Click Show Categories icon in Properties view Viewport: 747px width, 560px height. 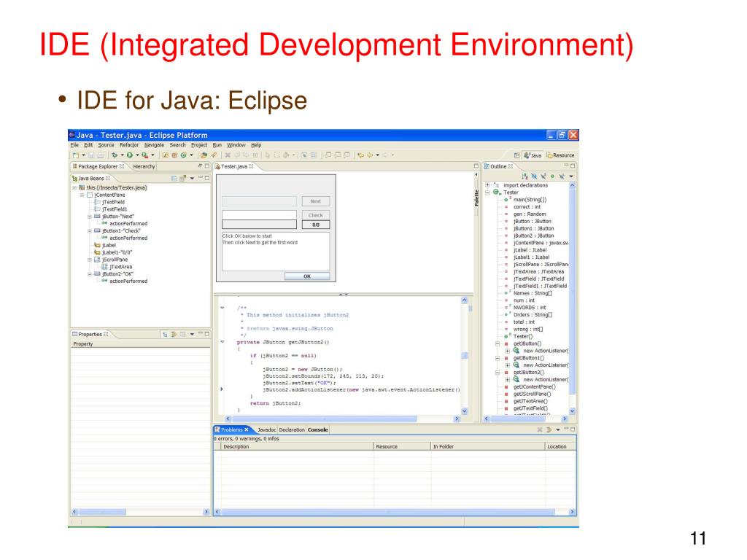tap(165, 335)
